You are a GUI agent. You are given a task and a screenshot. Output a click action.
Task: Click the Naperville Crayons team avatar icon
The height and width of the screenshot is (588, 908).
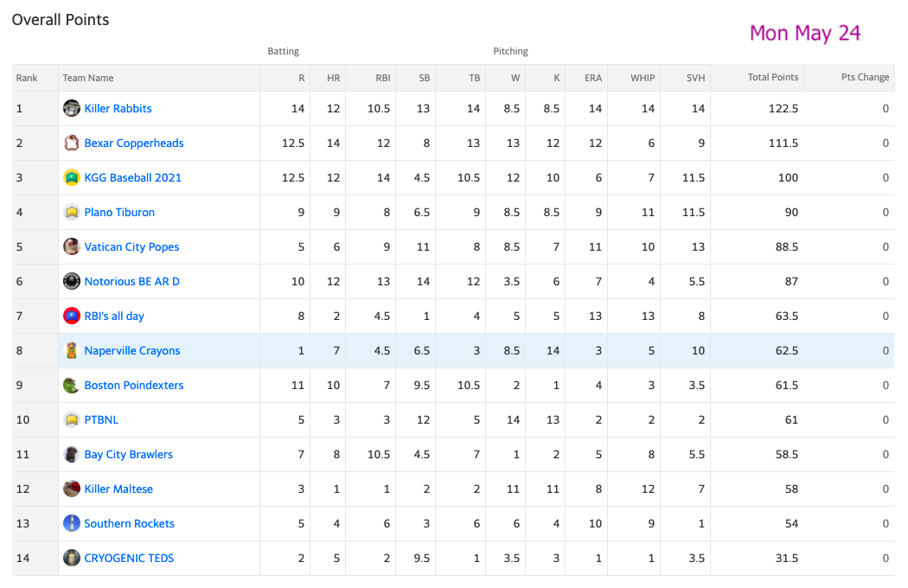[71, 350]
